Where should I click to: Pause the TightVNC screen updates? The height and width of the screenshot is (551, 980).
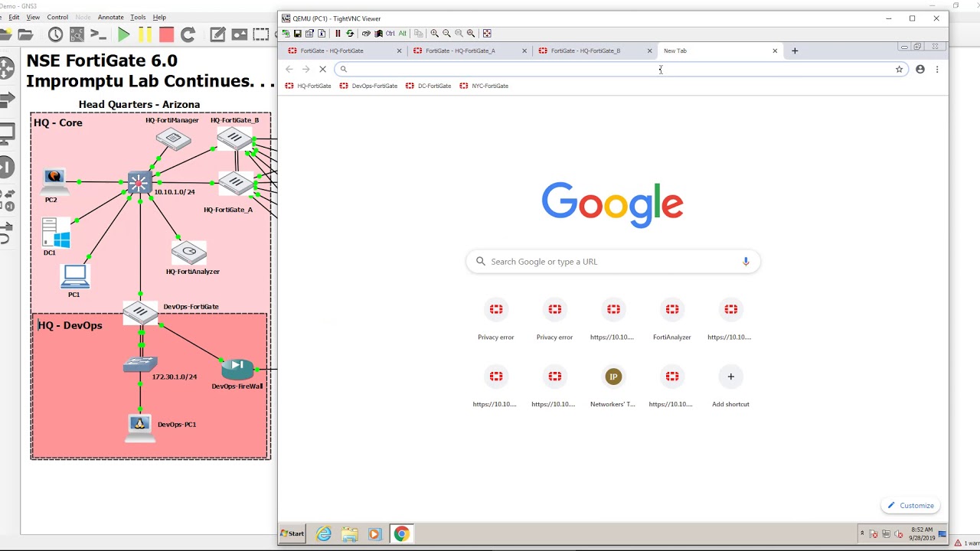[x=338, y=33]
